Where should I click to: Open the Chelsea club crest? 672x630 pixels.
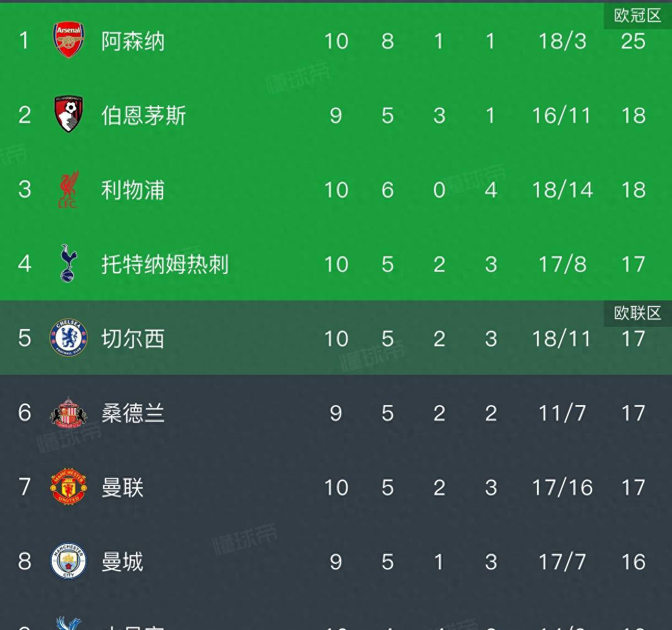[x=68, y=338]
